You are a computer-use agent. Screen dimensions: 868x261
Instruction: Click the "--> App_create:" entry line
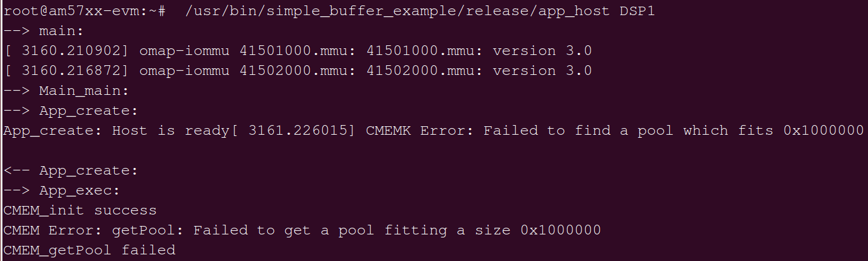tap(71, 111)
